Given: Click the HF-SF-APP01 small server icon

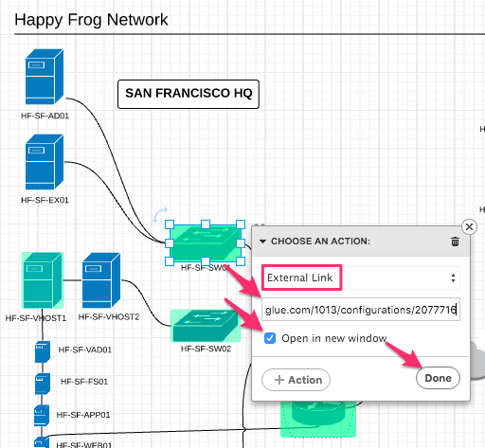Looking at the screenshot, I should (x=42, y=416).
